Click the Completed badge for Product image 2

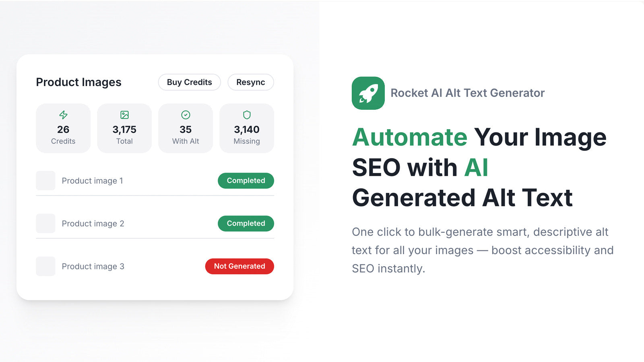click(x=246, y=223)
